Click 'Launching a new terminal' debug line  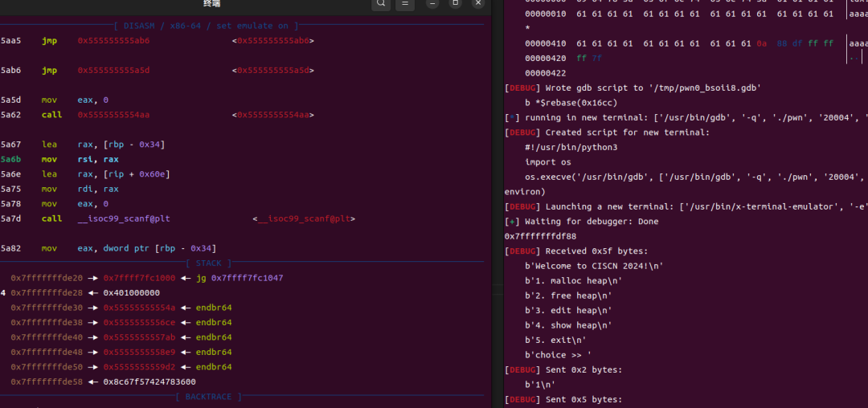(686, 206)
